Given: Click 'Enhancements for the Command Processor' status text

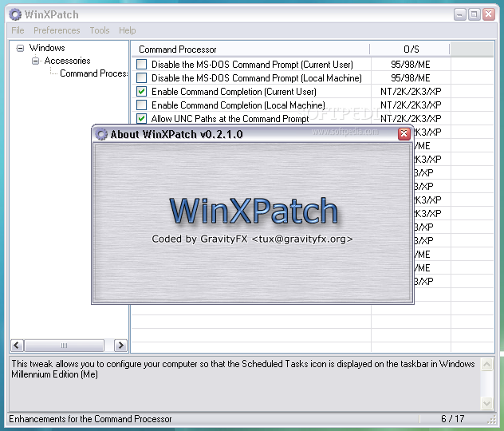Looking at the screenshot, I should [90, 419].
